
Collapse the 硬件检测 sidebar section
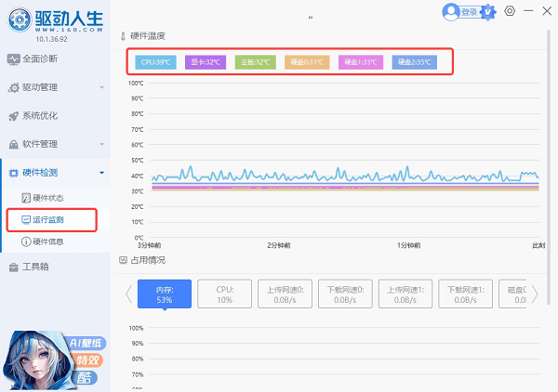54,173
